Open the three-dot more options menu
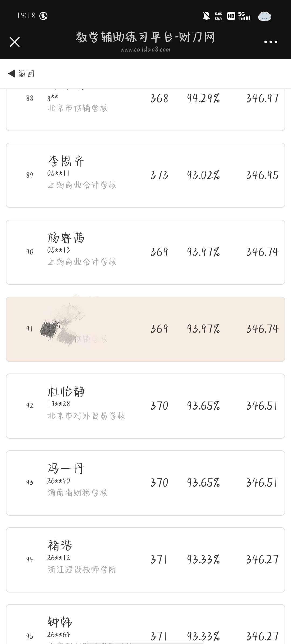 coord(271,42)
